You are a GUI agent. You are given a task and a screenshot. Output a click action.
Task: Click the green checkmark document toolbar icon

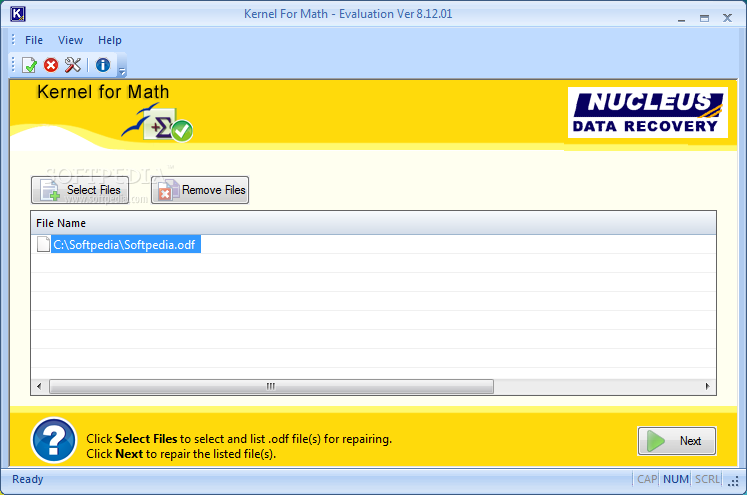pyautogui.click(x=30, y=65)
